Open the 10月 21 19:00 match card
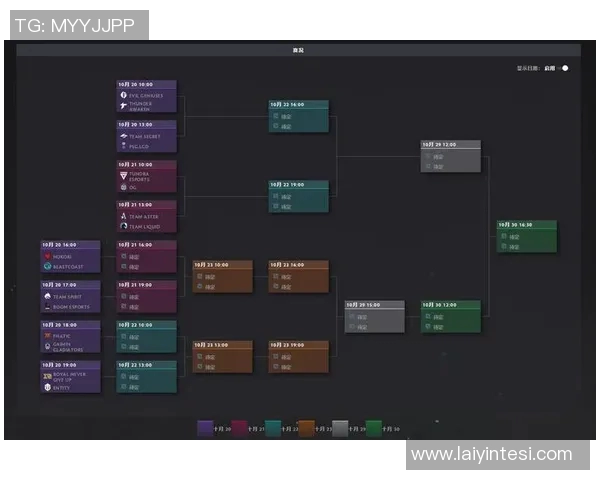Screen dimensions: 600x480 pos(147,297)
